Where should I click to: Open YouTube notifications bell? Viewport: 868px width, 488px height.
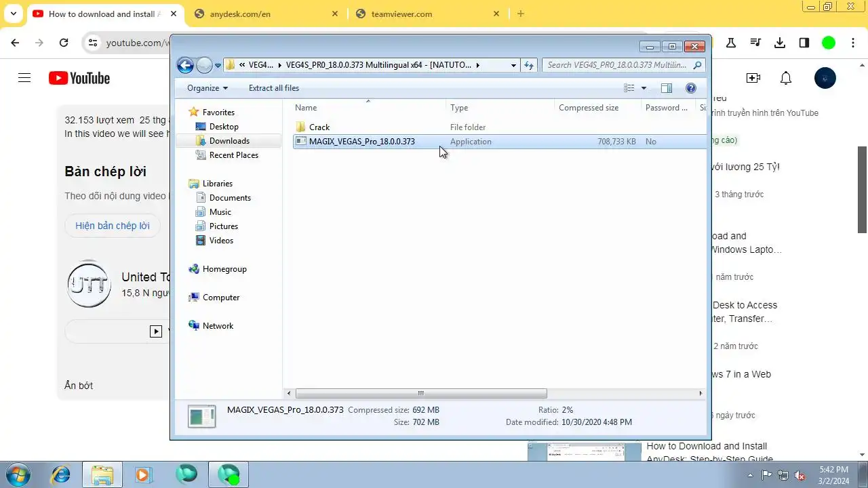pyautogui.click(x=786, y=78)
